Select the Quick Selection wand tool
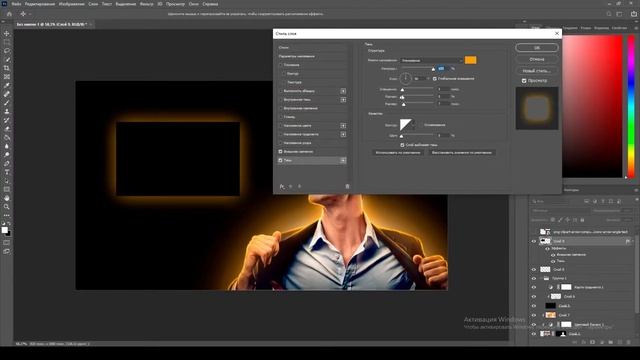 [x=7, y=60]
